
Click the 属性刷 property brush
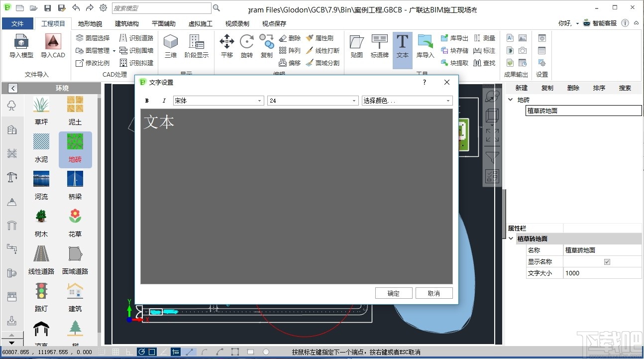320,38
